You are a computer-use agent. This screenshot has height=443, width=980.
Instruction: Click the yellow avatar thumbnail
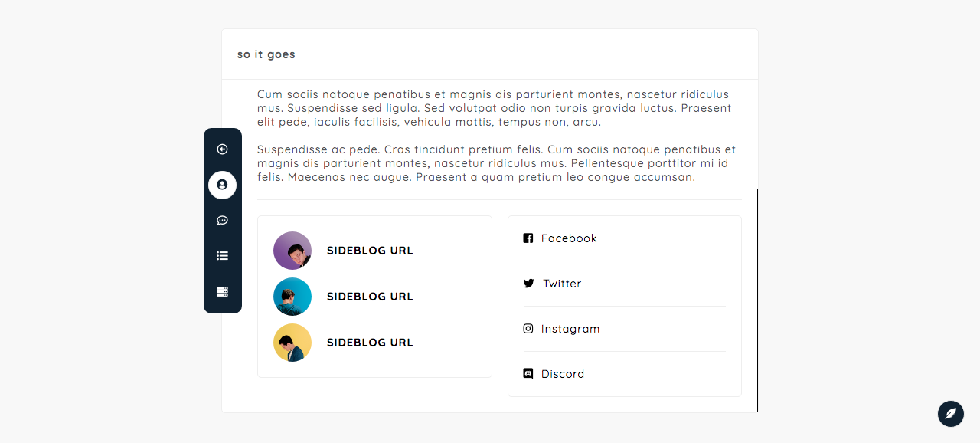pos(292,343)
